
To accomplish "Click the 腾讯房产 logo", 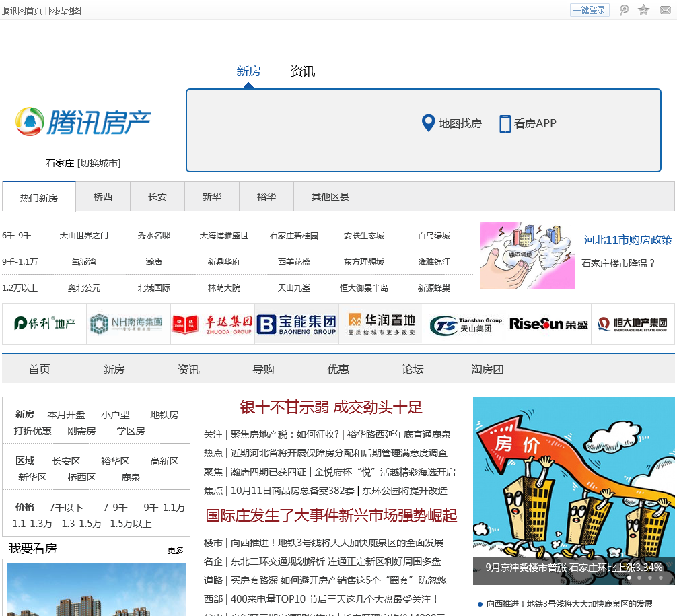I will 83,122.
